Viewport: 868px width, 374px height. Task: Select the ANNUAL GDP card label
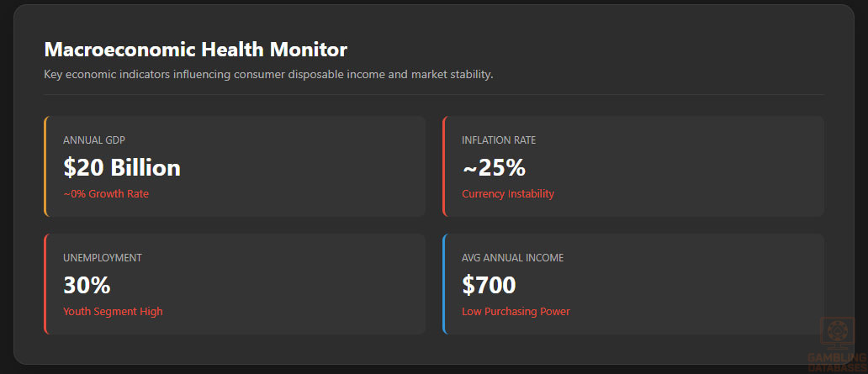tap(94, 140)
